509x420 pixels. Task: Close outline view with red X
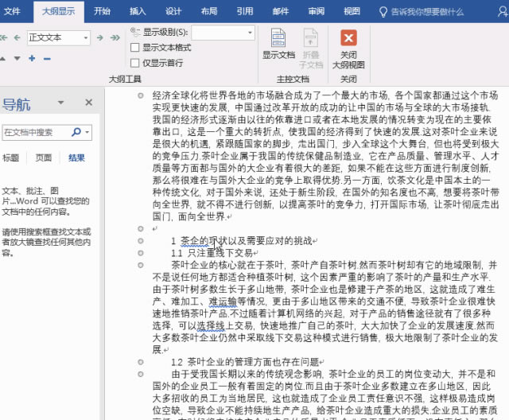click(348, 37)
